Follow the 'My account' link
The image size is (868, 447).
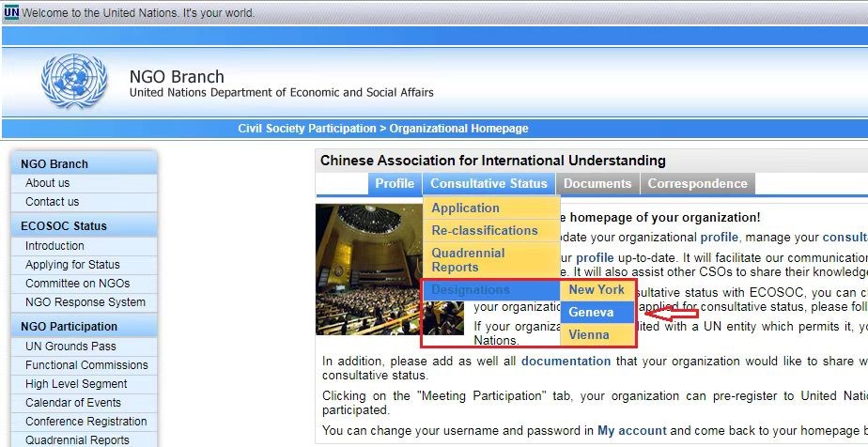point(632,430)
